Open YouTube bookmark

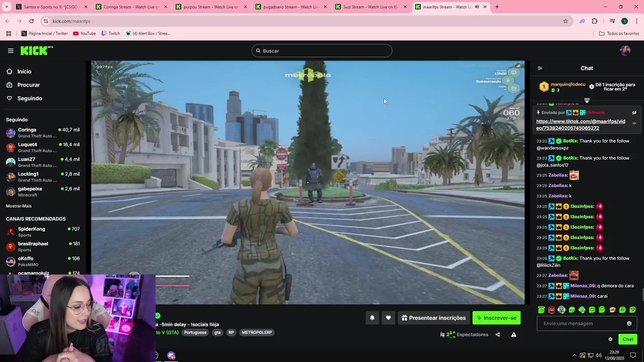(85, 34)
